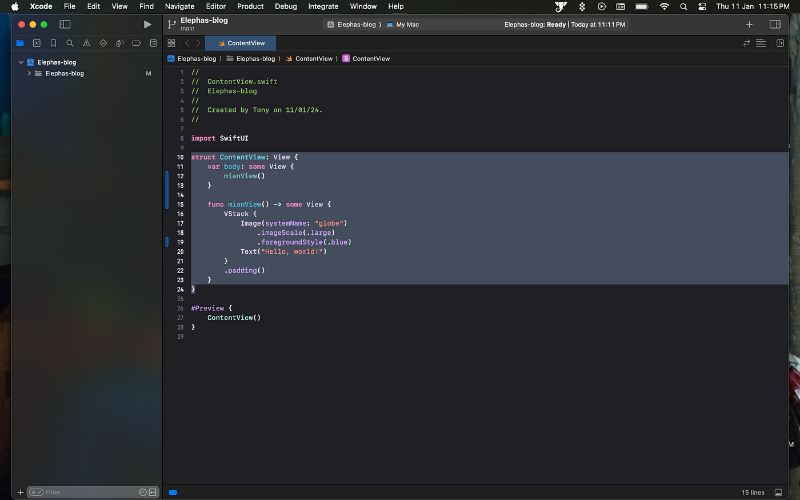
Task: Toggle the right inspector panel
Action: click(775, 24)
